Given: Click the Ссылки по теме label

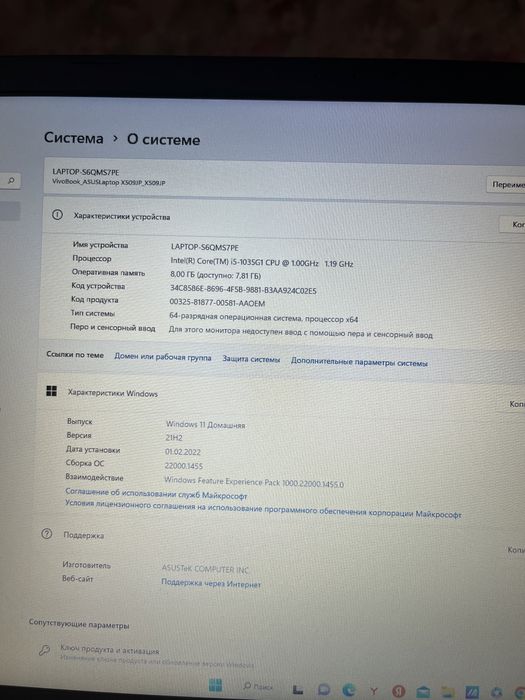Looking at the screenshot, I should (75, 354).
